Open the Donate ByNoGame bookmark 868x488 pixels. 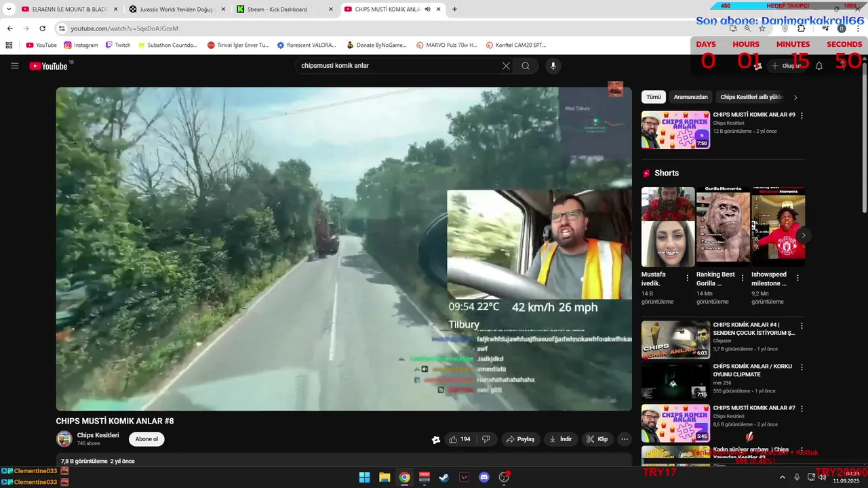[x=376, y=45]
